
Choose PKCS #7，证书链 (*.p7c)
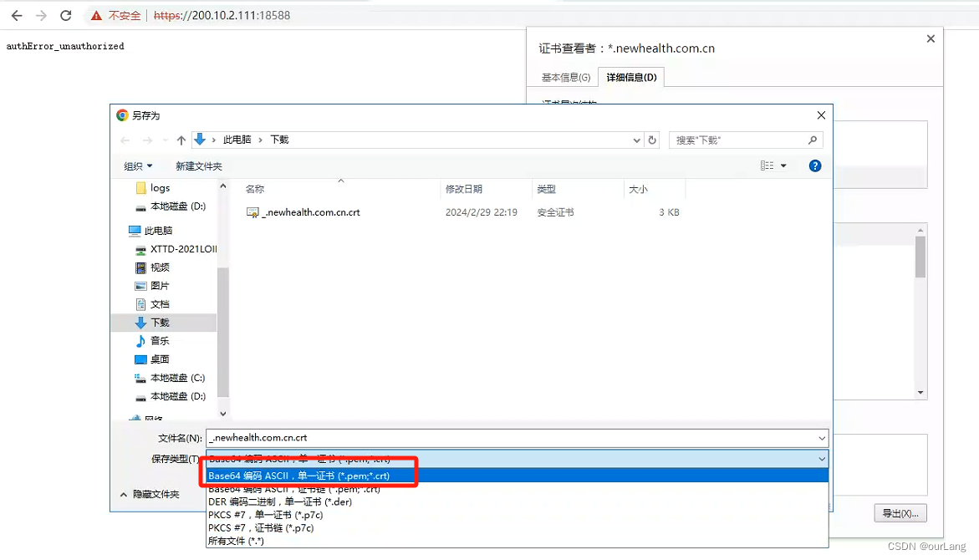(517, 528)
